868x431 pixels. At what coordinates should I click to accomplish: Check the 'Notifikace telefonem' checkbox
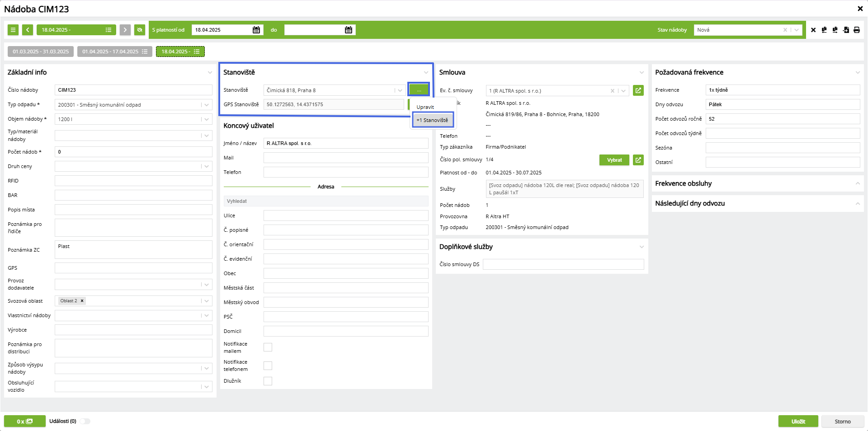[x=268, y=365]
